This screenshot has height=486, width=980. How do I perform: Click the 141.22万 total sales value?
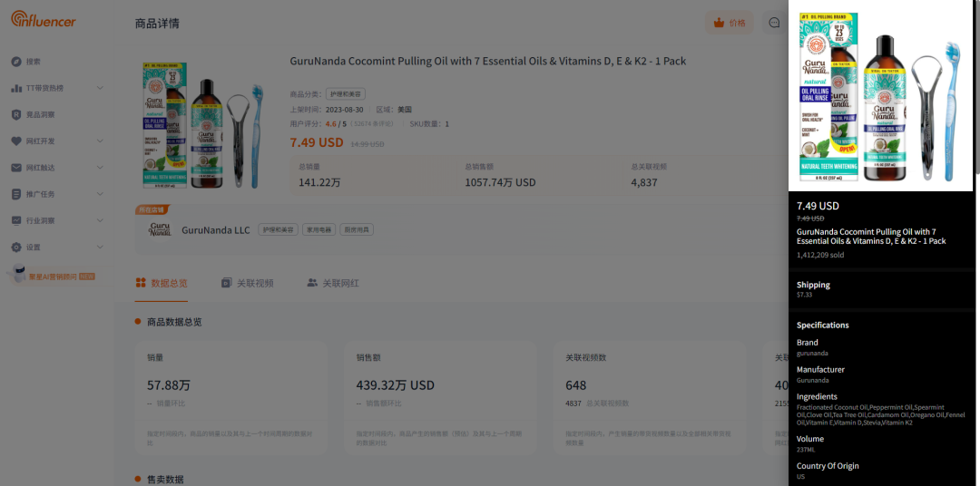[x=319, y=182]
